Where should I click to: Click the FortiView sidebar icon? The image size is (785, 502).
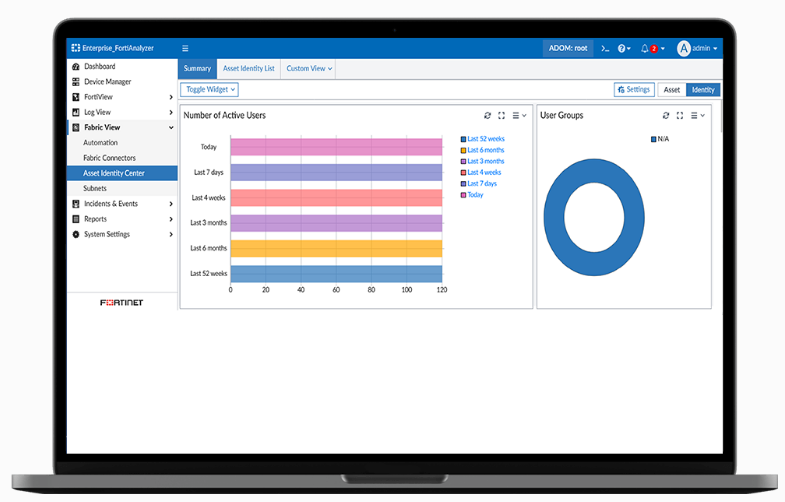(76, 97)
